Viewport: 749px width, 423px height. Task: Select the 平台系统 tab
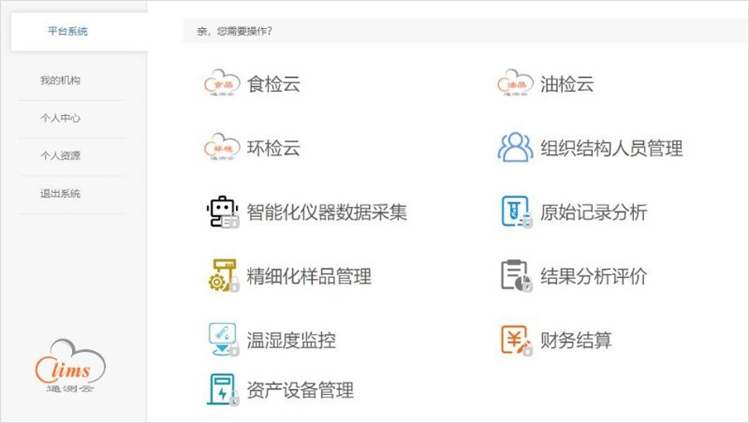click(79, 32)
